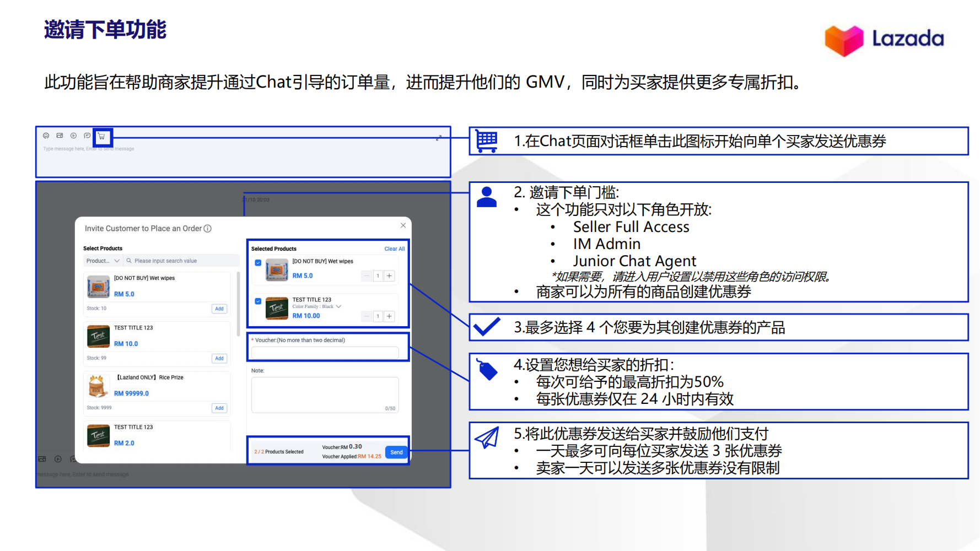Increase quantity of selected TEST TITLE 123
This screenshot has width=980, height=551.
pos(389,316)
